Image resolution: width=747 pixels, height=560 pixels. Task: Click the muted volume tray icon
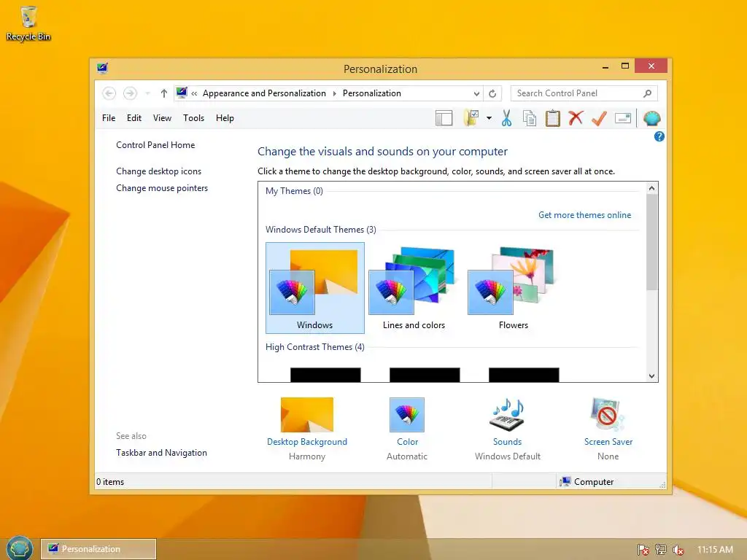tap(678, 550)
